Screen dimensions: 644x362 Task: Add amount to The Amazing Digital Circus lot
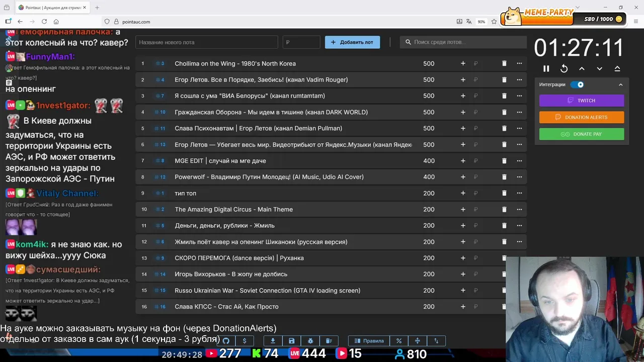coord(463,209)
